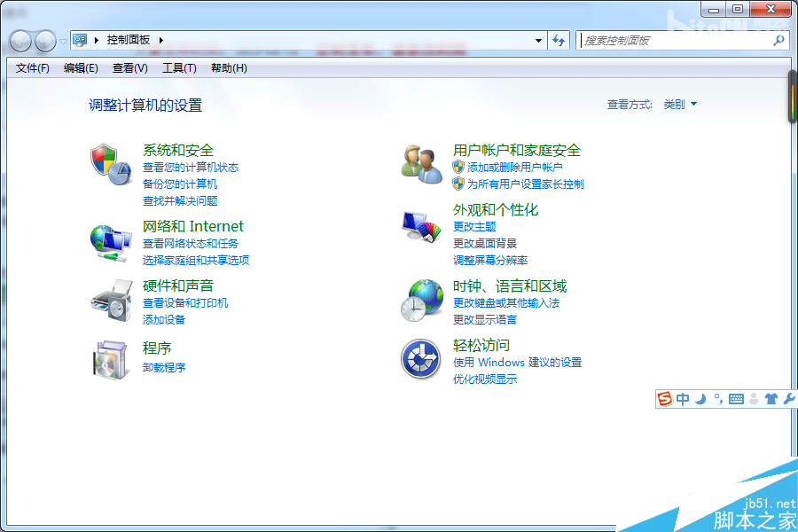Open the Clock, Language and Region globe icon
Image resolution: width=798 pixels, height=532 pixels.
(422, 301)
